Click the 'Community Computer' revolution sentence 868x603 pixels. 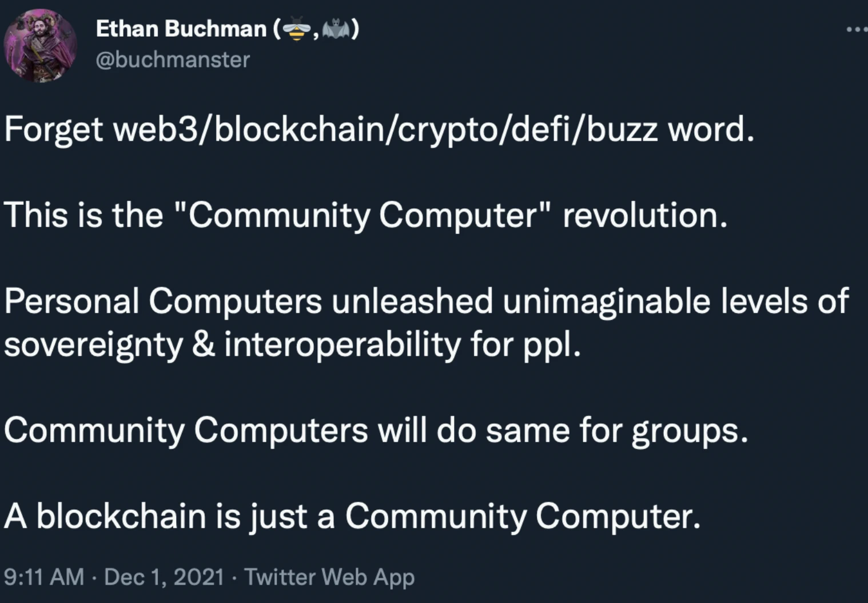(x=366, y=216)
